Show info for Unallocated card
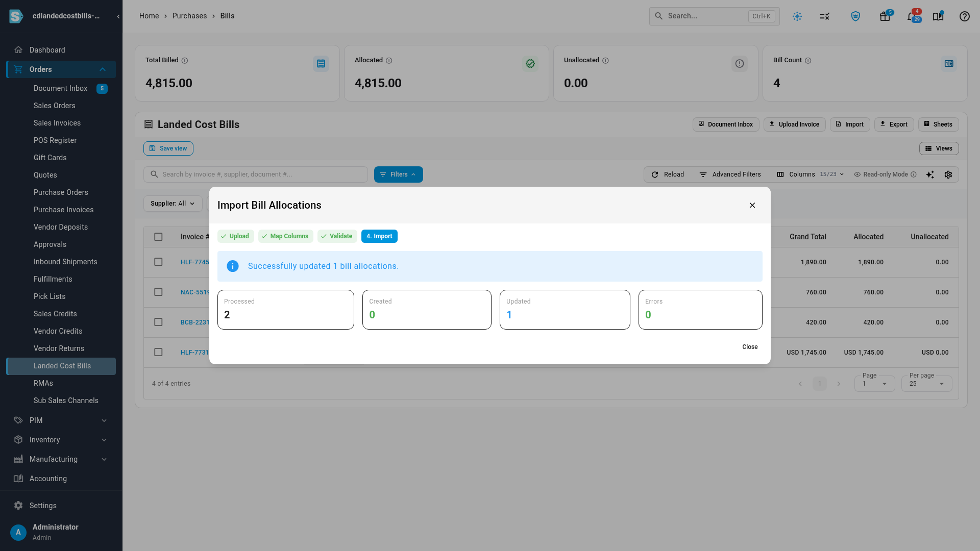This screenshot has width=980, height=551. click(x=605, y=61)
